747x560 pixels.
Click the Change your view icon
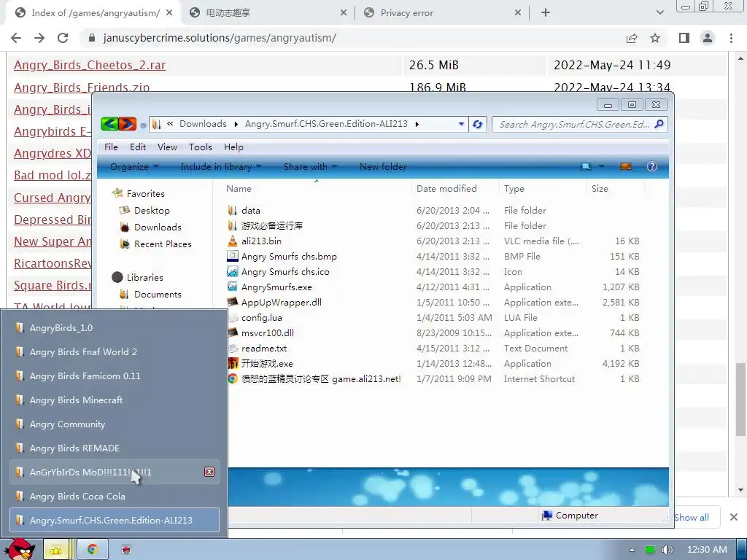586,167
